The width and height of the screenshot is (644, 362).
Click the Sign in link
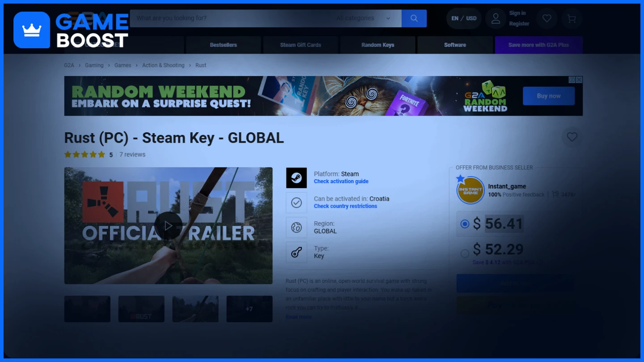tap(517, 13)
